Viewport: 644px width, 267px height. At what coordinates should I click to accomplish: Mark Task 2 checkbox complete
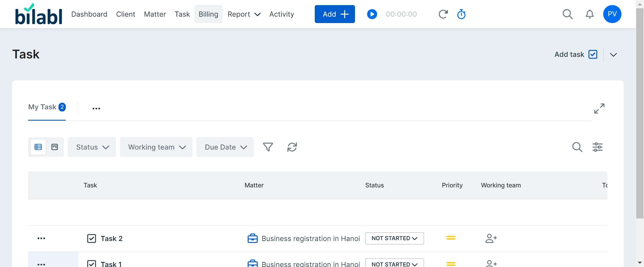(92, 238)
